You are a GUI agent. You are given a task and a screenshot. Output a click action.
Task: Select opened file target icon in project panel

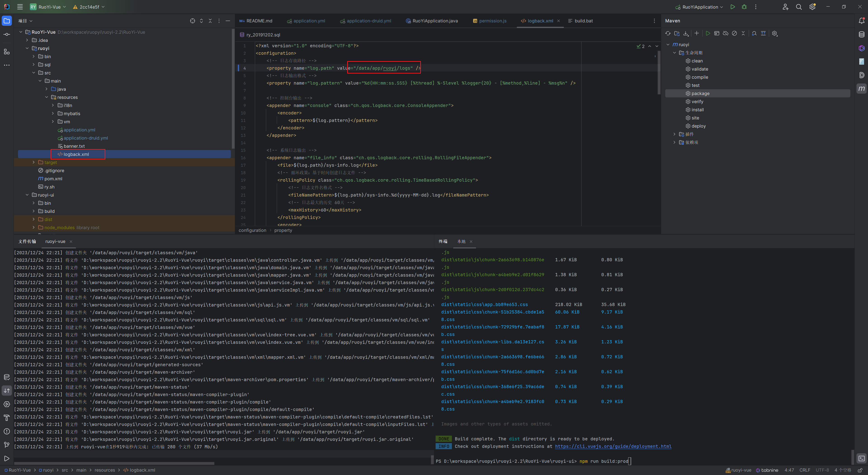[192, 21]
